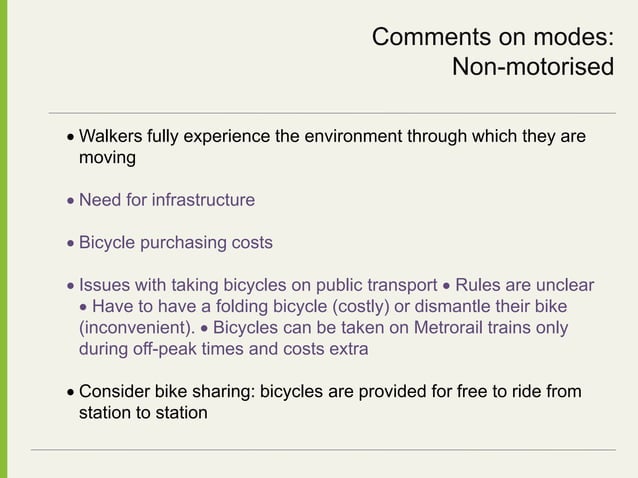Select the 'Need for infrastructure' bullet text
The width and height of the screenshot is (638, 478).
point(167,200)
